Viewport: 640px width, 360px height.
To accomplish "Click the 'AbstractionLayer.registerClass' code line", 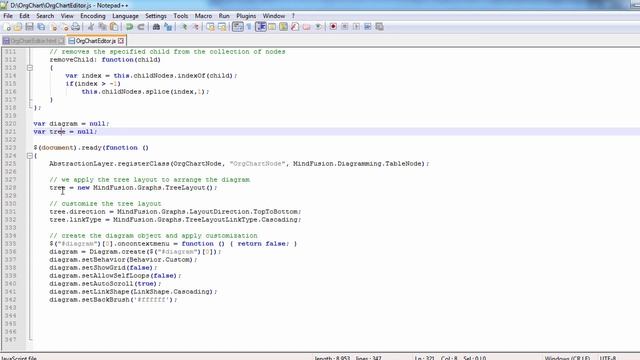I will 239,164.
